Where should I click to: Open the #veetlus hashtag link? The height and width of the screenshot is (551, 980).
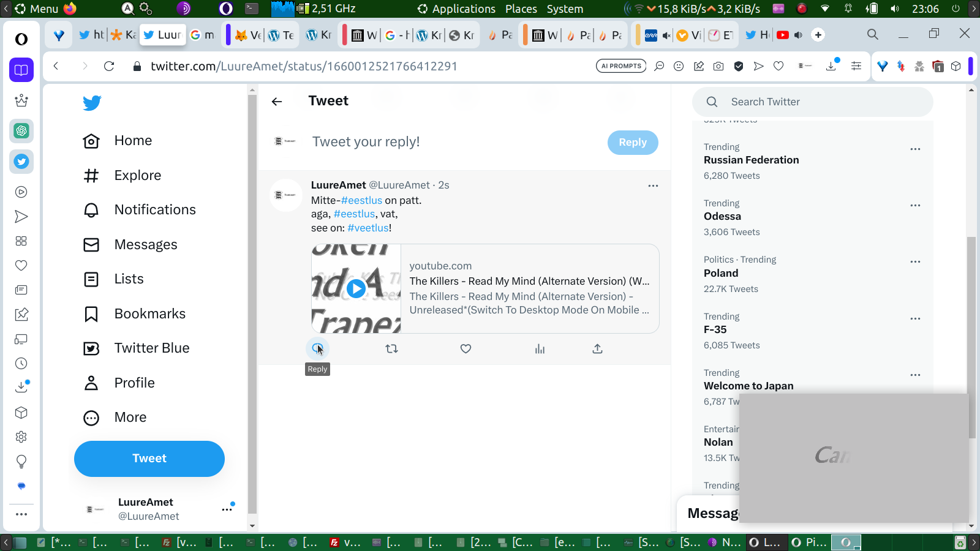(368, 228)
